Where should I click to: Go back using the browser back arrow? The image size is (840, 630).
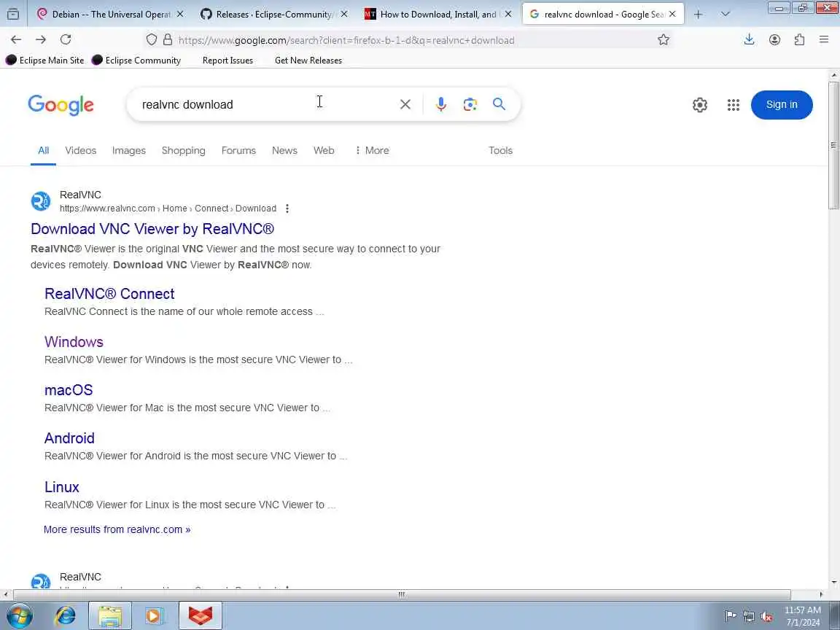(x=16, y=39)
